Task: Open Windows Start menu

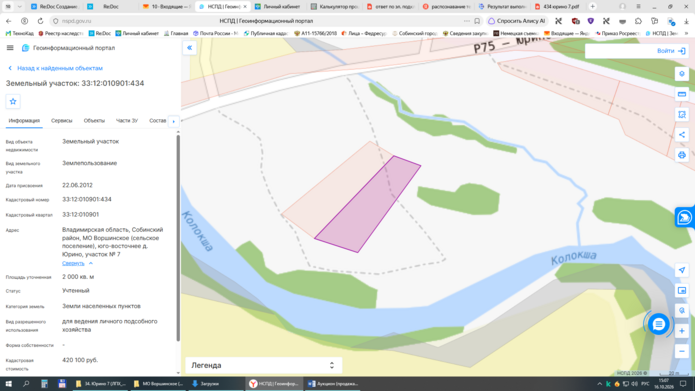Action: pyautogui.click(x=8, y=384)
